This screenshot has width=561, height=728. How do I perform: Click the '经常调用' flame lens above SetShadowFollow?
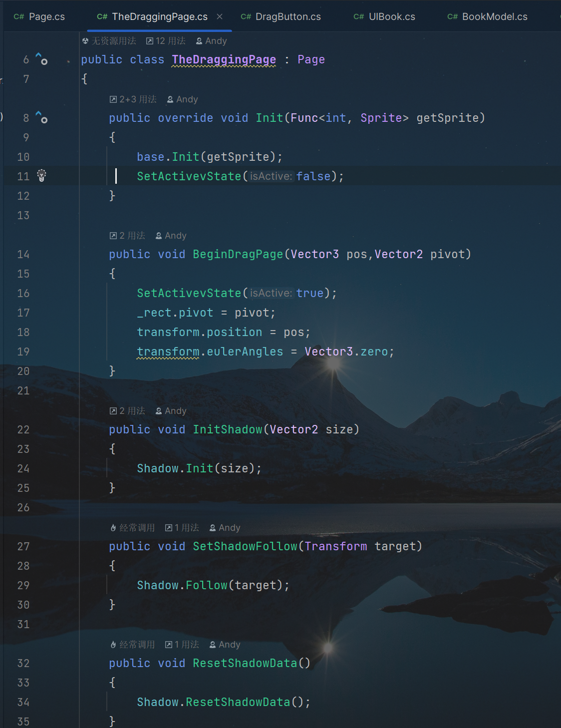click(x=133, y=528)
